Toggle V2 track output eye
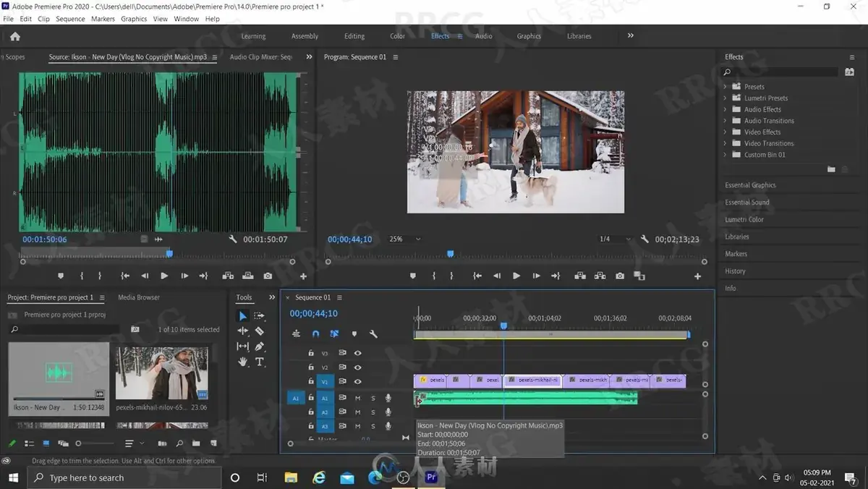The height and width of the screenshot is (489, 868). [x=357, y=367]
